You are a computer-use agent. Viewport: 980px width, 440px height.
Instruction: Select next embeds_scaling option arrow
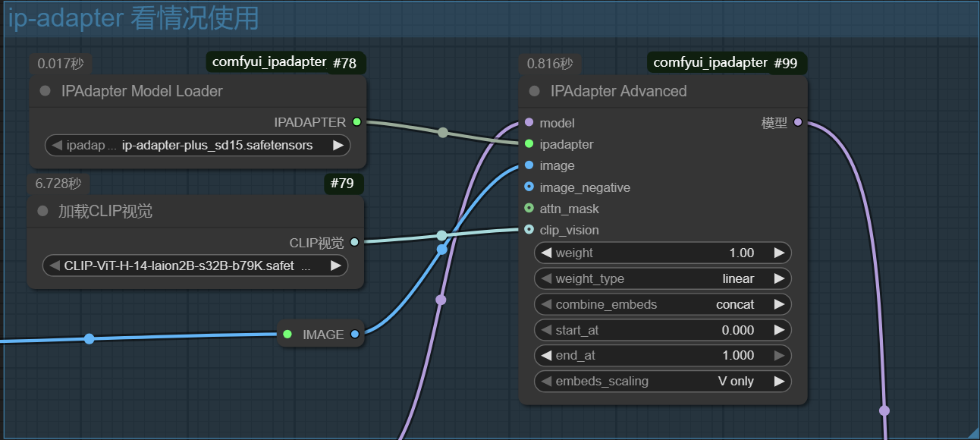779,381
